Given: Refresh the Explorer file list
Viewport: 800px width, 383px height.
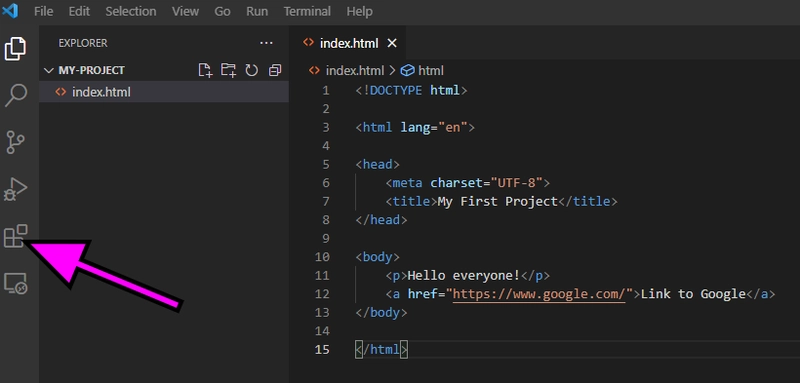Looking at the screenshot, I should tap(252, 70).
